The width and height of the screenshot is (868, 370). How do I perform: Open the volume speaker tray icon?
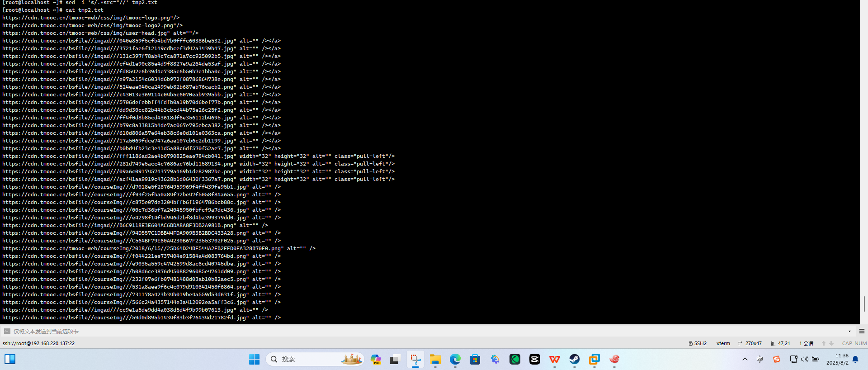804,359
